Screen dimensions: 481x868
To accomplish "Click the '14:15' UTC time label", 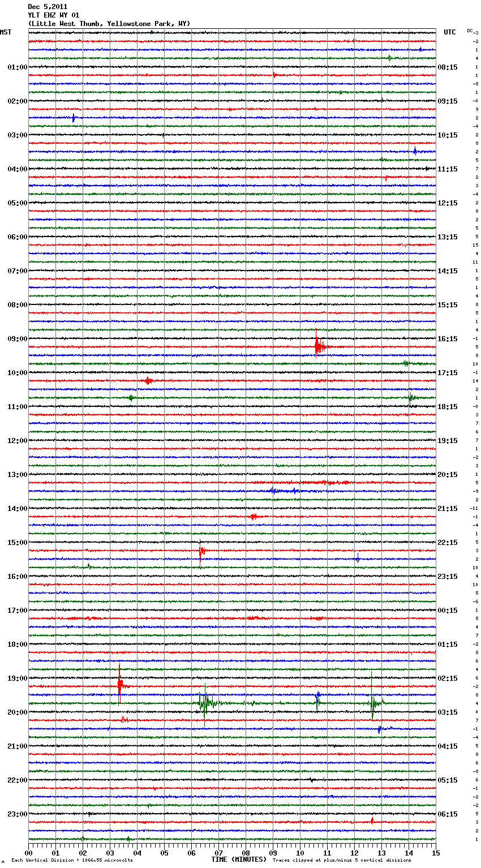I will pyautogui.click(x=448, y=271).
